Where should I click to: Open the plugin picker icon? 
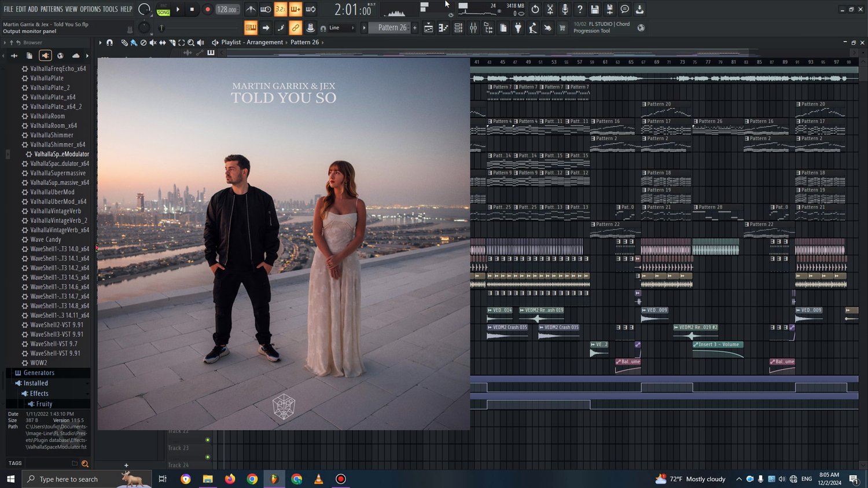(518, 28)
